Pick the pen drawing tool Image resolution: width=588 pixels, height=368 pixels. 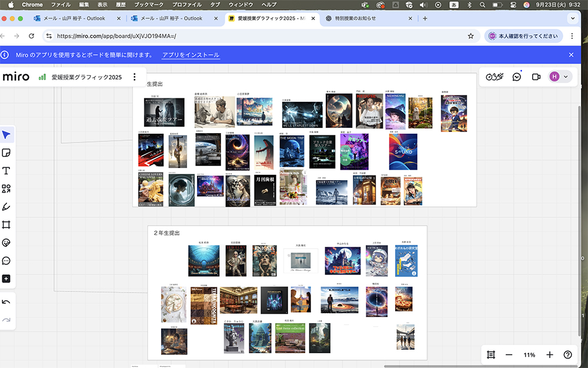pos(6,207)
